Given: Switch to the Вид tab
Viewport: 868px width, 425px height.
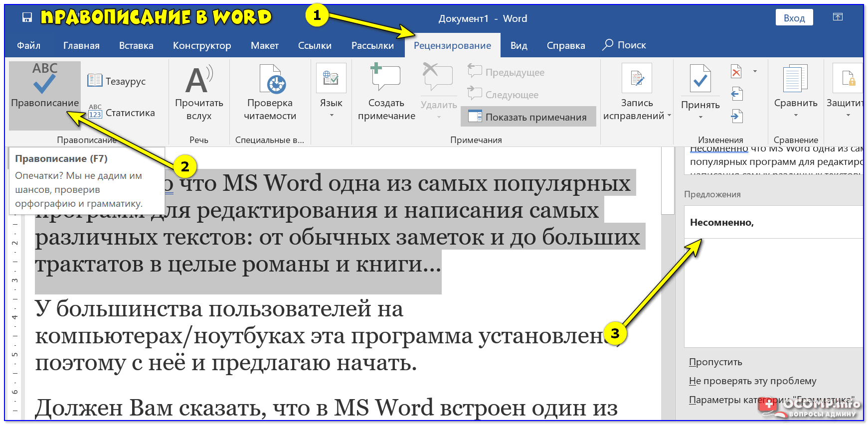Looking at the screenshot, I should click(x=519, y=45).
